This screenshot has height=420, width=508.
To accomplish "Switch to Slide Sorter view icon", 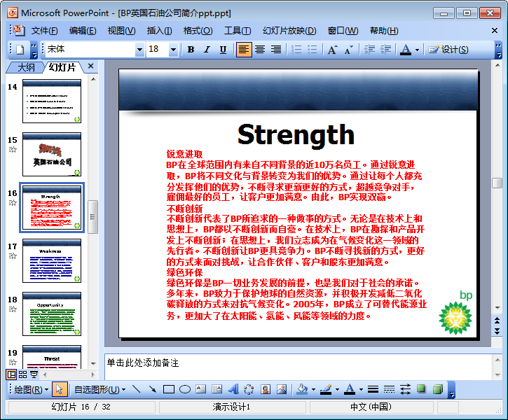I will [x=22, y=374].
